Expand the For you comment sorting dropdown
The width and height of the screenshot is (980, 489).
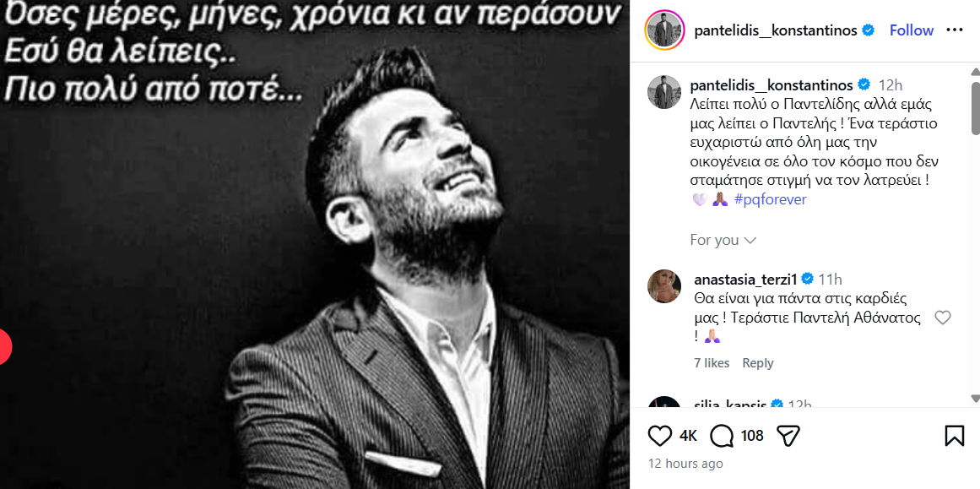(x=723, y=240)
